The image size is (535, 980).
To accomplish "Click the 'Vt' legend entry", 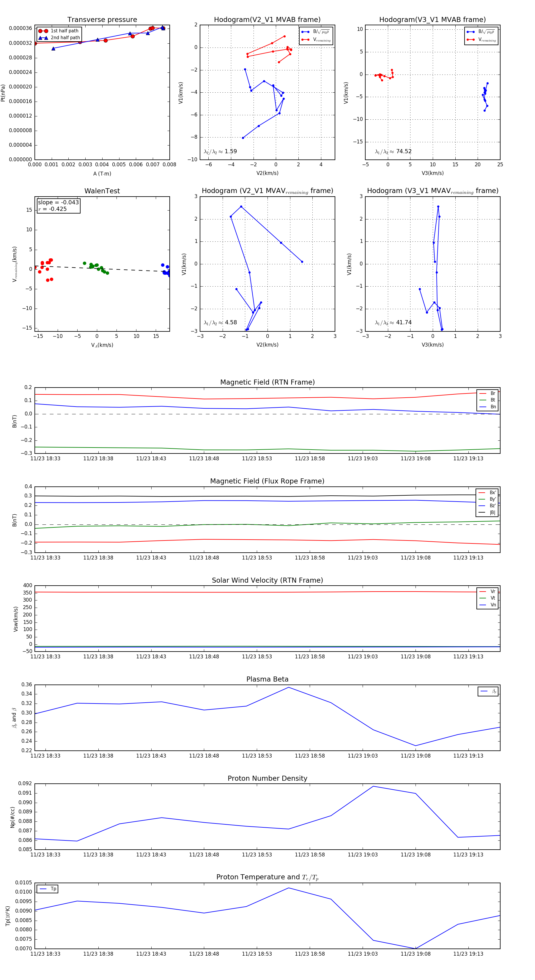I will point(487,598).
